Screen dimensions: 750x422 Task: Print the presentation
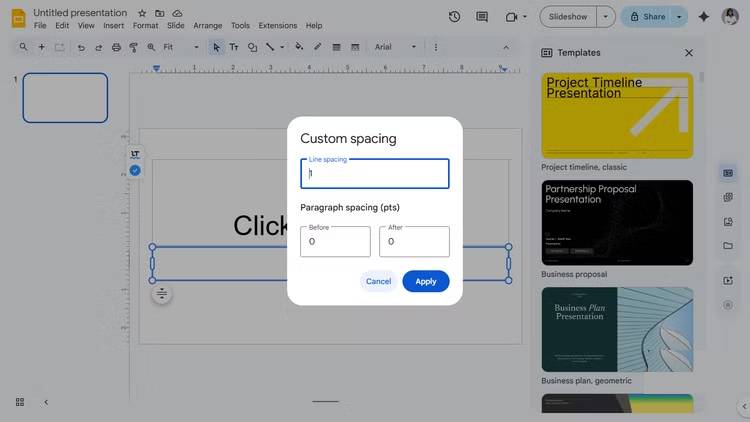(116, 47)
